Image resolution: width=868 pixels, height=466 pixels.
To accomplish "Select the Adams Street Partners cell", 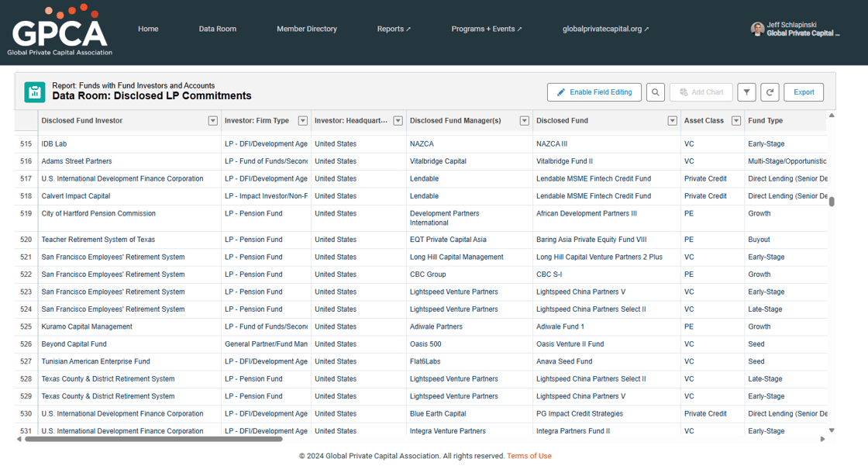I will pos(129,161).
